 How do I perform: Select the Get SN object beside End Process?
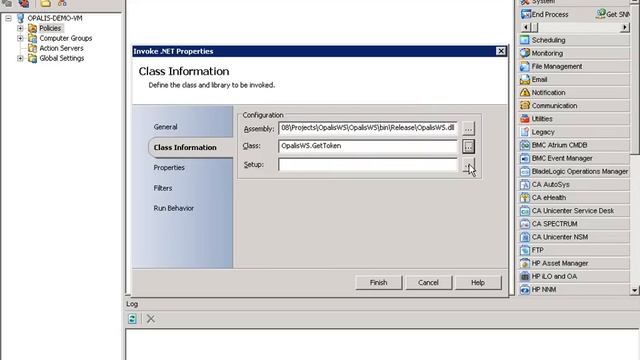click(x=613, y=14)
